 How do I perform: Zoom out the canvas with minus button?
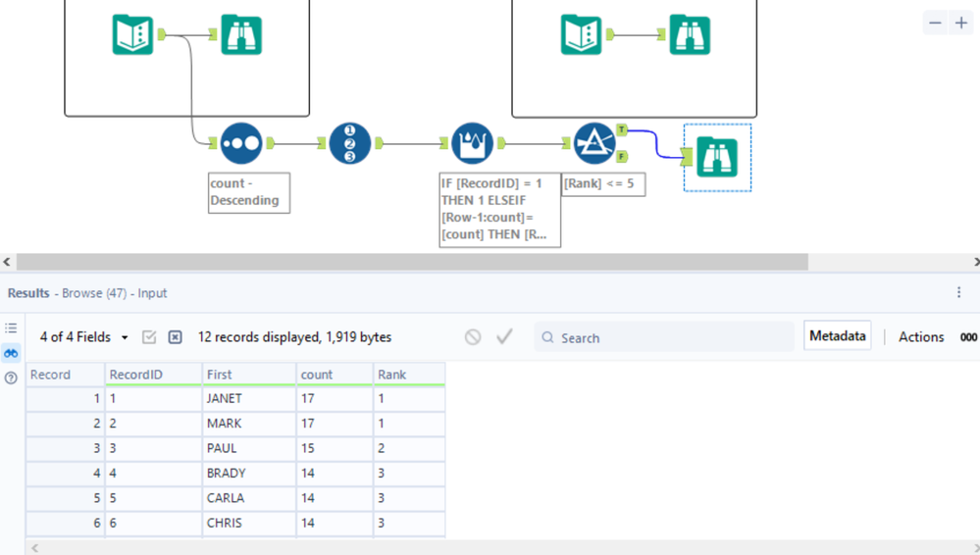[935, 23]
